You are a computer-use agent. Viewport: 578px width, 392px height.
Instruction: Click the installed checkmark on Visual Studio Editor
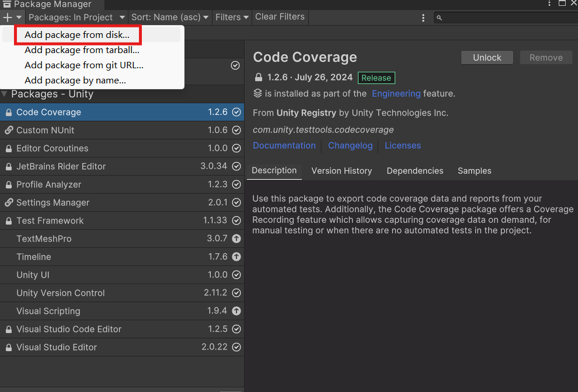[x=236, y=347]
